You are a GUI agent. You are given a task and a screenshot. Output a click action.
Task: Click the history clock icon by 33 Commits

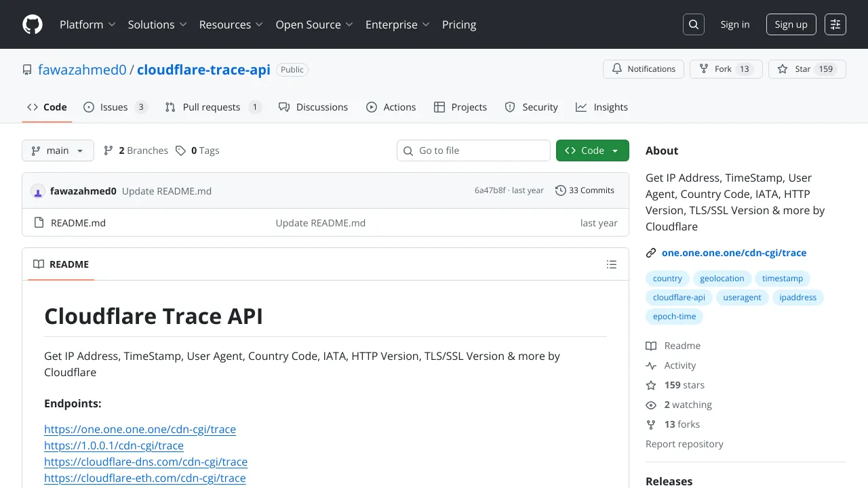coord(560,190)
